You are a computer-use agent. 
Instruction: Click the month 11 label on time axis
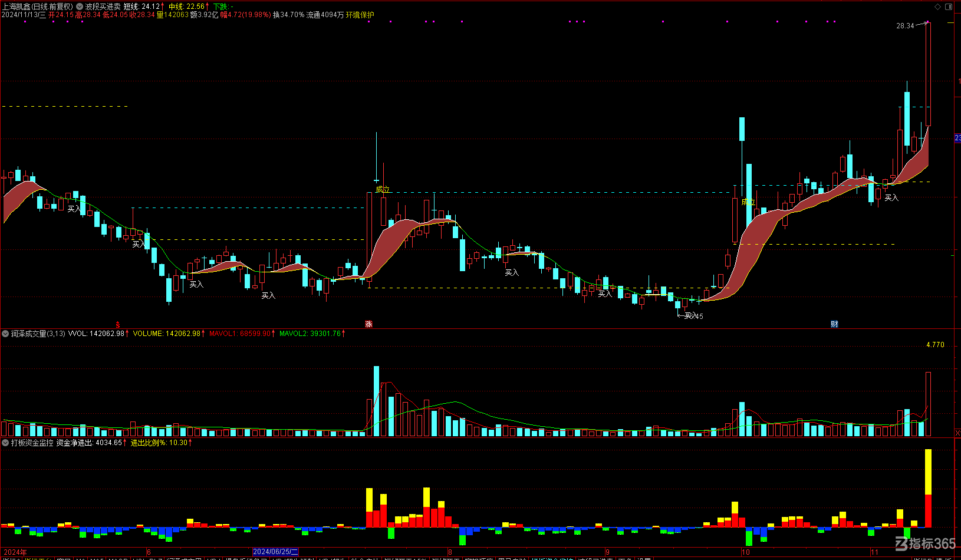(x=874, y=552)
